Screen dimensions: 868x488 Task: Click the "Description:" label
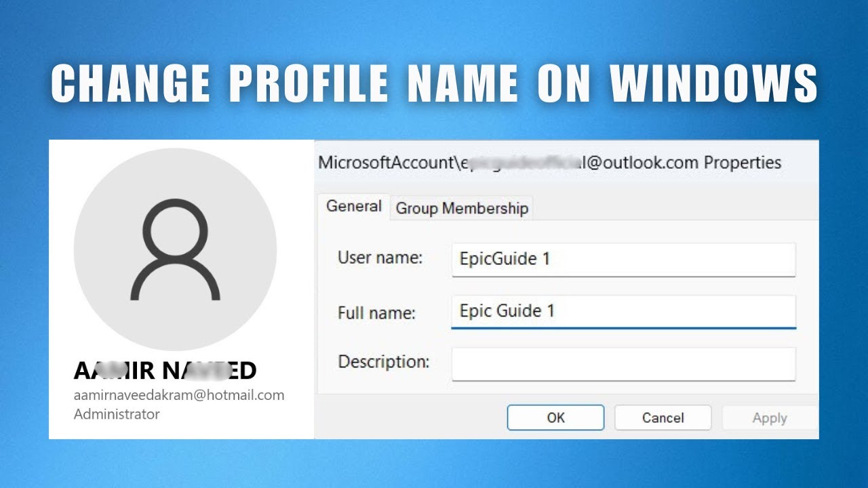(x=384, y=361)
